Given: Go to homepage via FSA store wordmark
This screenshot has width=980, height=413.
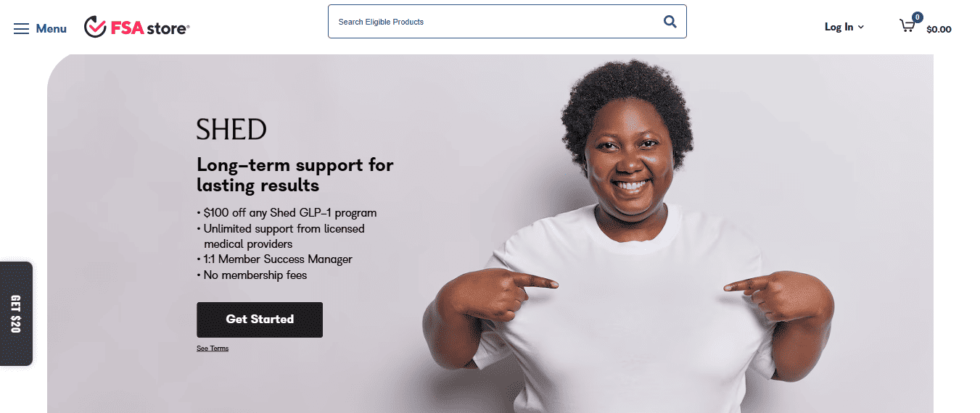Looking at the screenshot, I should click(x=149, y=28).
